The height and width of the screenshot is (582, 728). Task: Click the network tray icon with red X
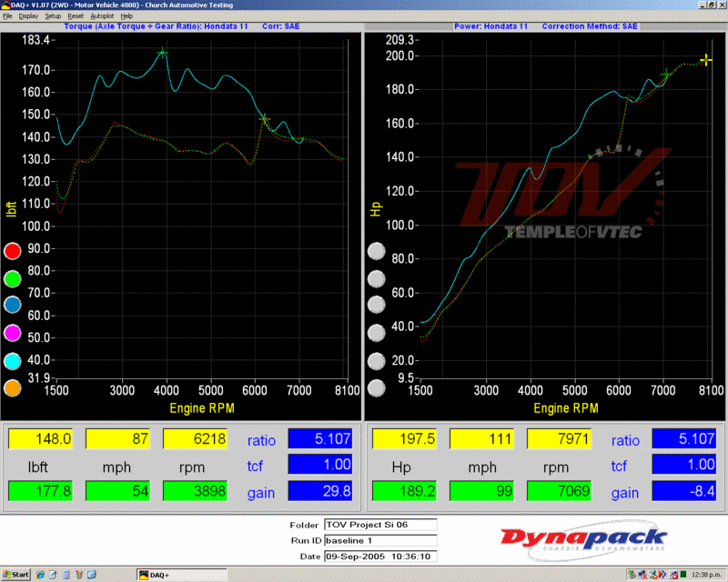[642, 575]
